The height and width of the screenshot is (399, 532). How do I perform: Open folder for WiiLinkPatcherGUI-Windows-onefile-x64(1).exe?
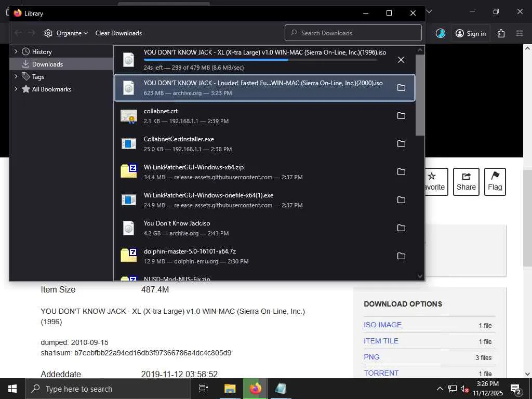click(x=401, y=200)
